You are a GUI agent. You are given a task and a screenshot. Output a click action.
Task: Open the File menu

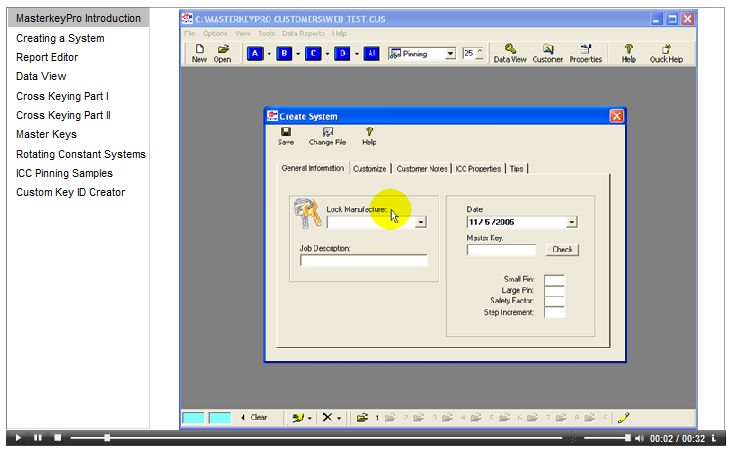[x=189, y=34]
